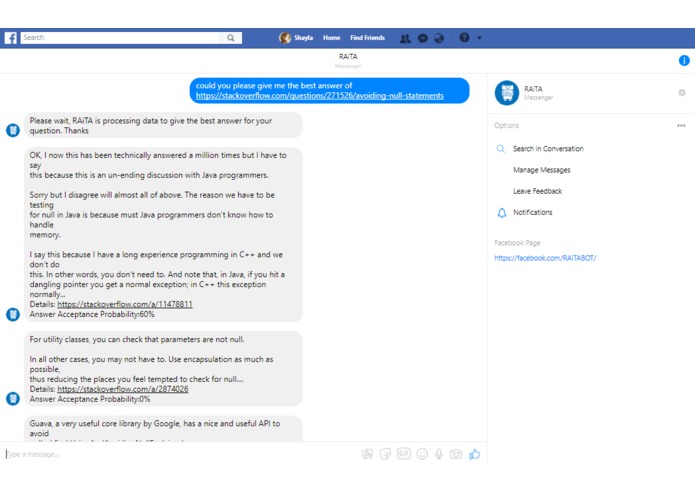
Task: Click bot avatar beside 'Please wait' message
Action: tap(13, 130)
